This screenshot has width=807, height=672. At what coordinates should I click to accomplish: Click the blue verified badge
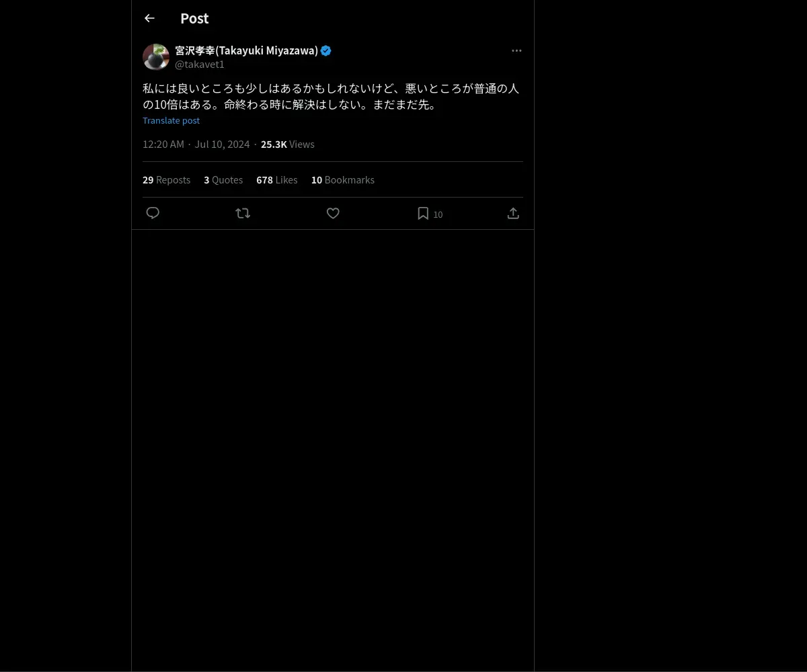point(326,50)
